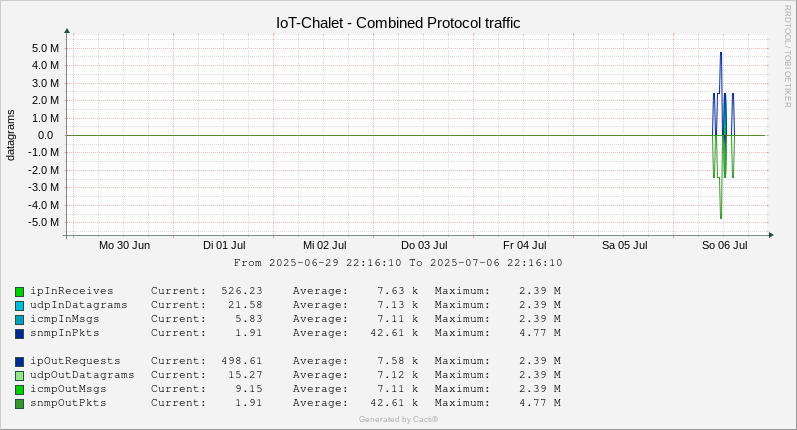Click the ipInReceives green legend swatch
This screenshot has height=430, width=797.
[x=19, y=292]
